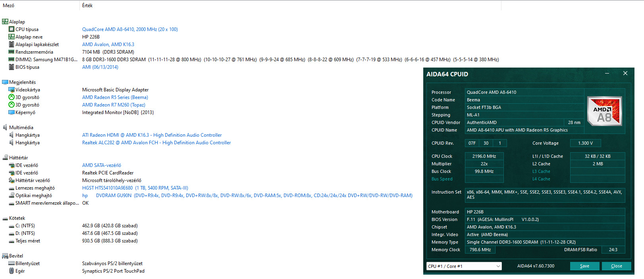
Task: Click the Billentyűzet keyboard icon
Action: point(12,263)
